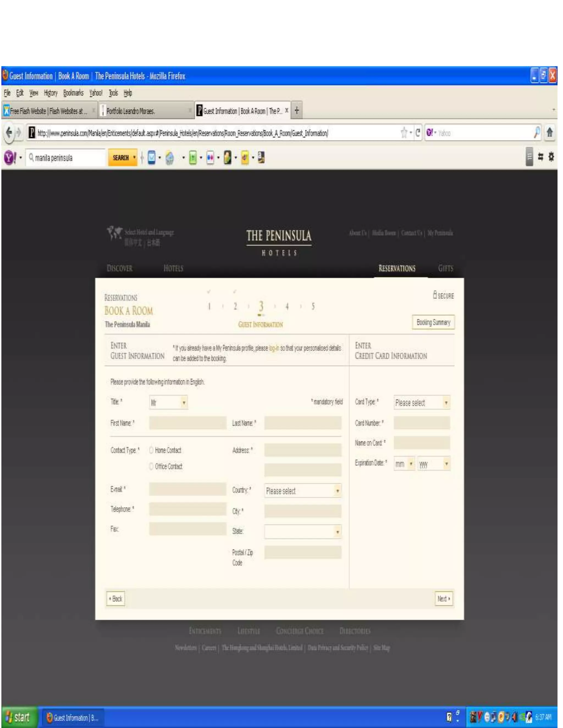
Task: Click the Yahoo! logo toolbar icon
Action: tap(10, 158)
